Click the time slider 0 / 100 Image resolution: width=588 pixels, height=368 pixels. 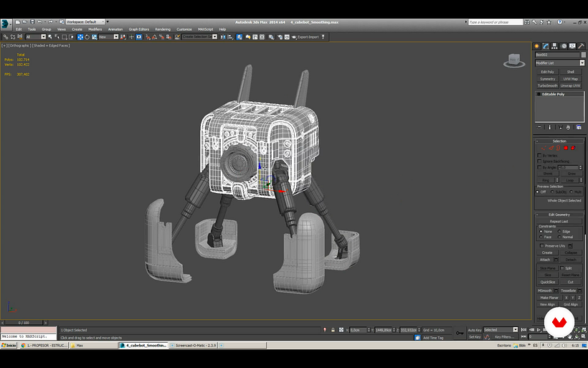24,323
